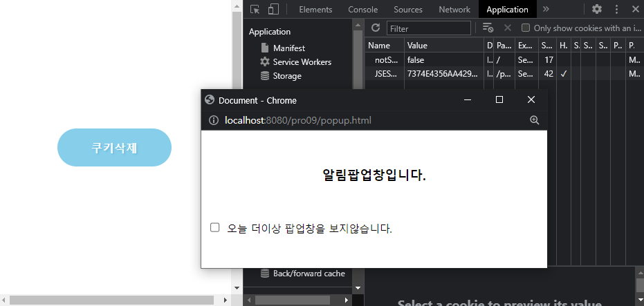The image size is (644, 306).
Task: Delete selected cookie X icon
Action: pos(508,28)
